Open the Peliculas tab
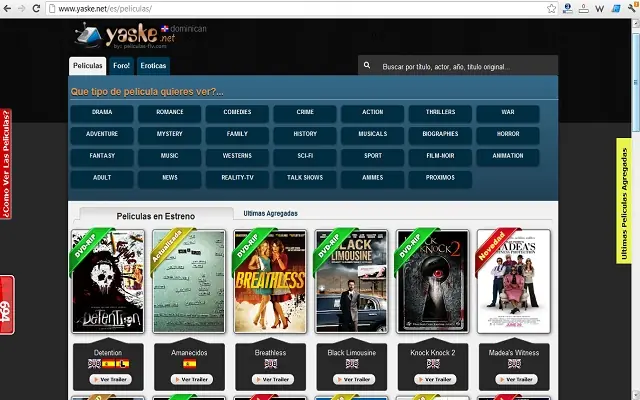 coord(88,66)
